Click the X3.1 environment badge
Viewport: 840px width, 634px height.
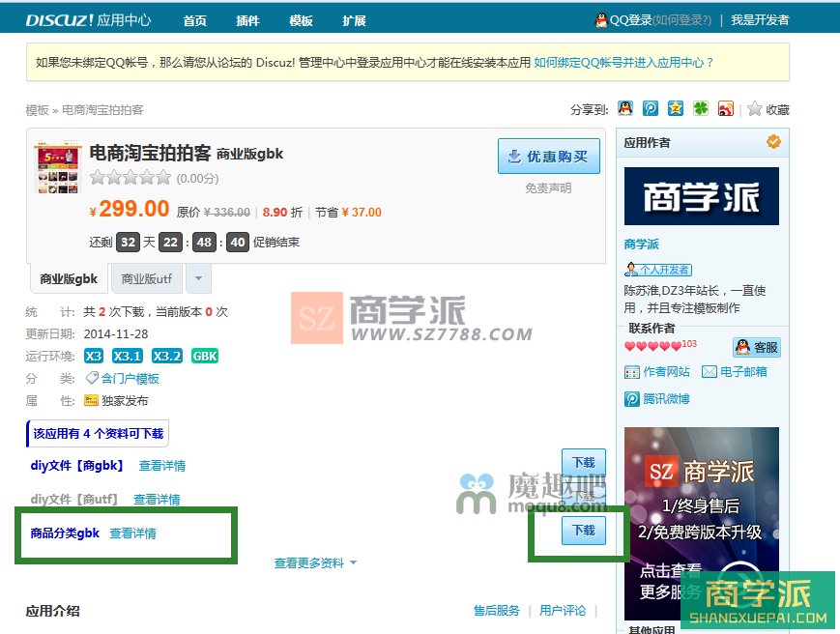pyautogui.click(x=128, y=356)
